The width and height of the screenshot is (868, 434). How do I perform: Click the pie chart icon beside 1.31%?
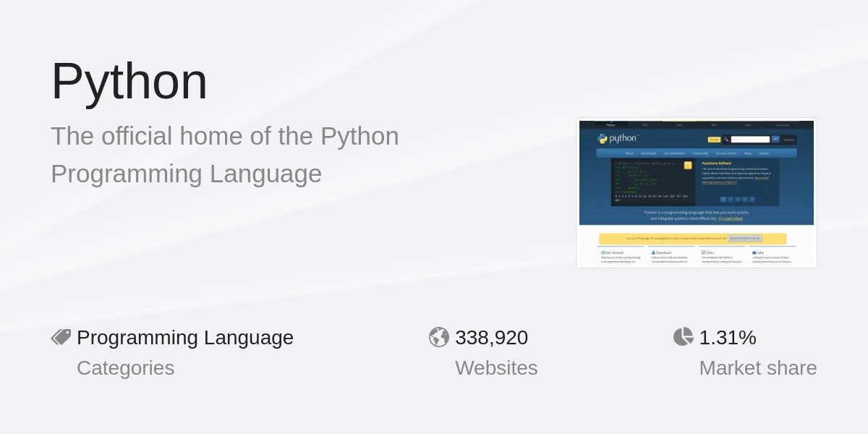click(x=683, y=337)
